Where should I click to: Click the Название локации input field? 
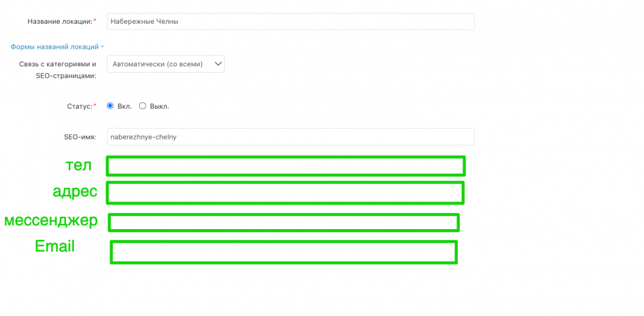point(290,21)
